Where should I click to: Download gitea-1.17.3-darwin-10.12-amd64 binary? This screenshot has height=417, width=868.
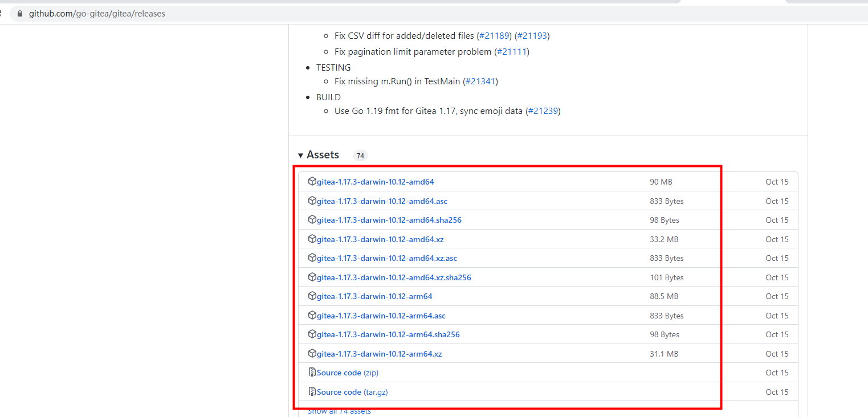point(376,182)
